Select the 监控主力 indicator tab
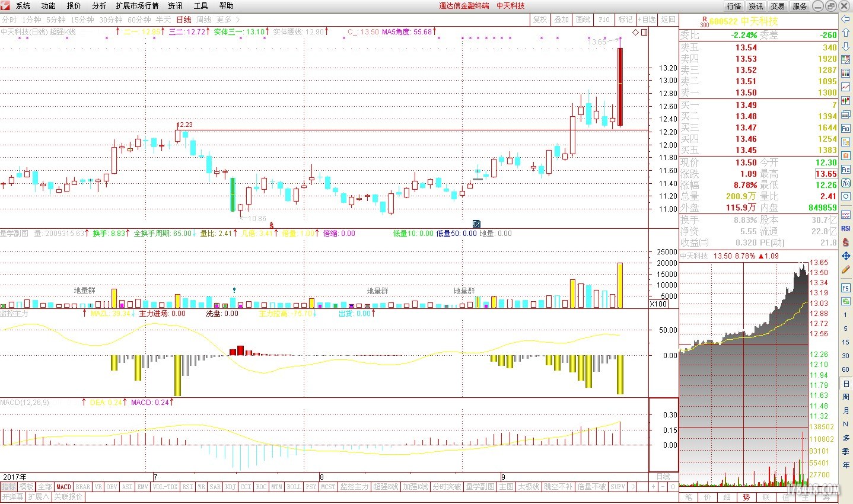The image size is (853, 504). (x=354, y=487)
